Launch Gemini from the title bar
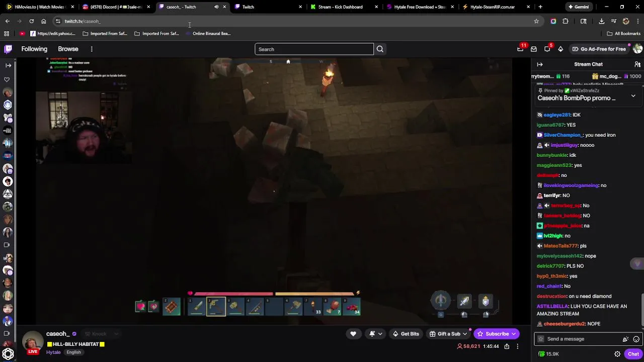Image resolution: width=644 pixels, height=362 pixels. click(x=578, y=7)
